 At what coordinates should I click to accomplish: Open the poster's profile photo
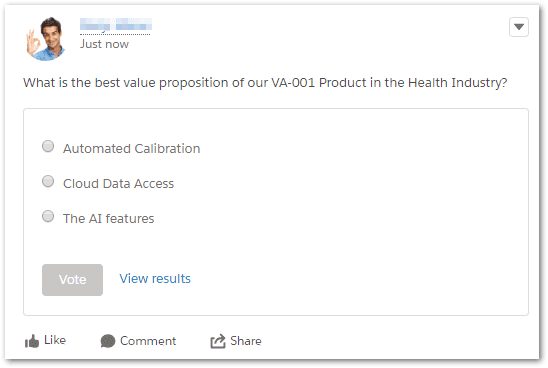[46, 39]
